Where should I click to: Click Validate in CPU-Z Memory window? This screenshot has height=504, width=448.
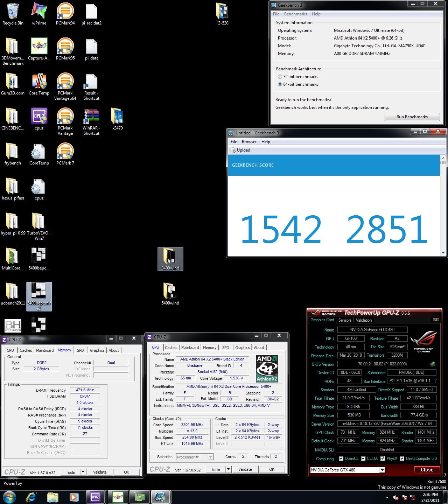pyautogui.click(x=100, y=472)
